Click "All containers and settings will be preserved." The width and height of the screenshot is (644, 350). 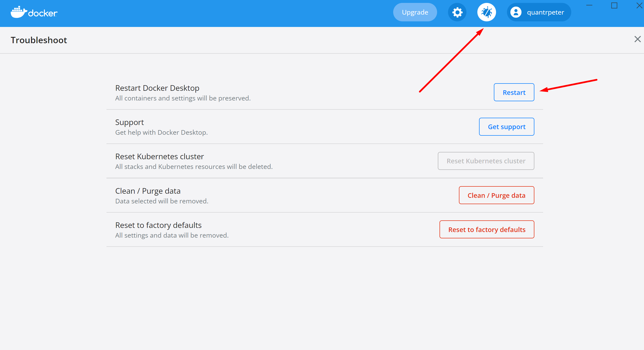coord(183,98)
